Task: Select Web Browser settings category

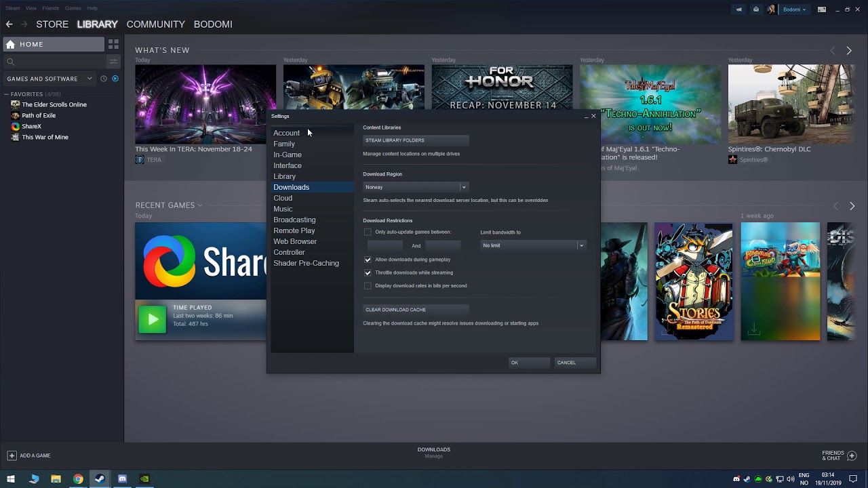Action: click(295, 241)
